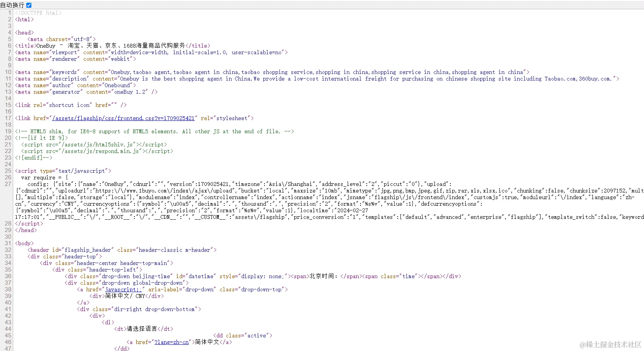The image size is (644, 351).
Task: Click the dd class="active" tag
Action: tap(243, 336)
